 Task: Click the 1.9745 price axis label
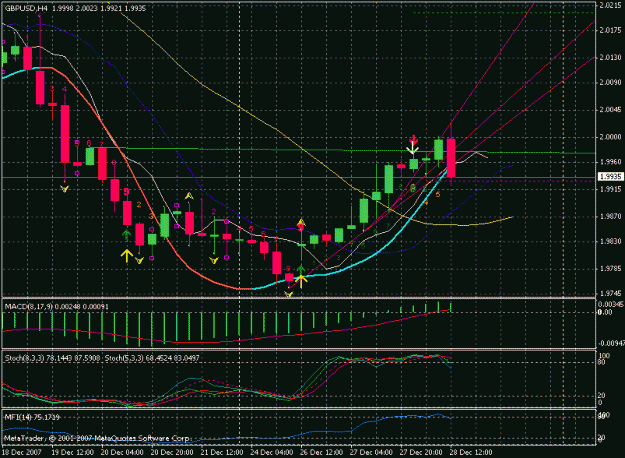[610, 293]
